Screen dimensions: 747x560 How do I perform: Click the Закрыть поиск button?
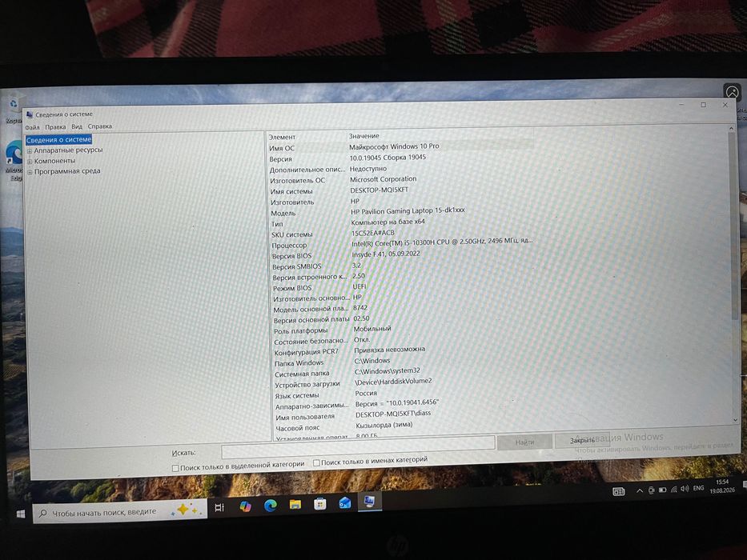[x=582, y=441]
